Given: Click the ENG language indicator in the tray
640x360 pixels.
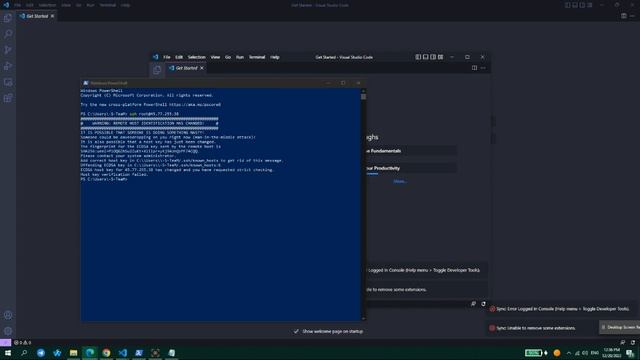Looking at the screenshot, I should 595,353.
